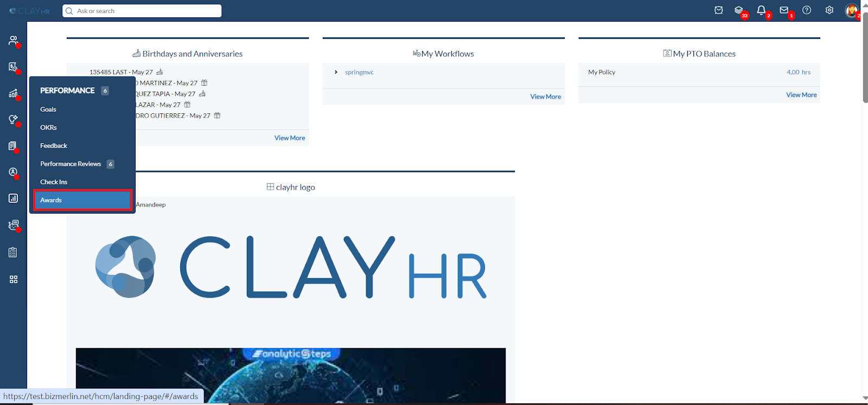Open the lightbulb ideas sidebar icon
This screenshot has height=405, width=868.
pos(14,119)
